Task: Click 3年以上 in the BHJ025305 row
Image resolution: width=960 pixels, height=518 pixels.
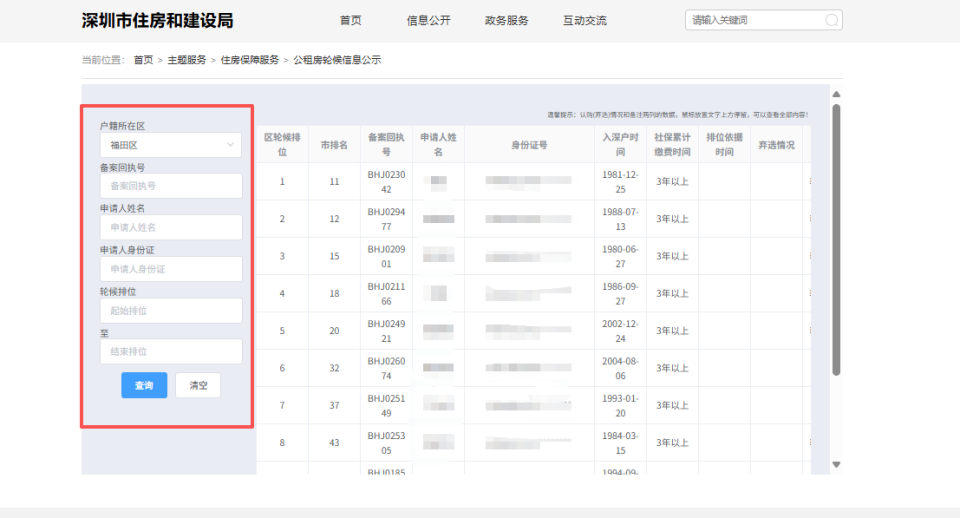Action: (672, 443)
